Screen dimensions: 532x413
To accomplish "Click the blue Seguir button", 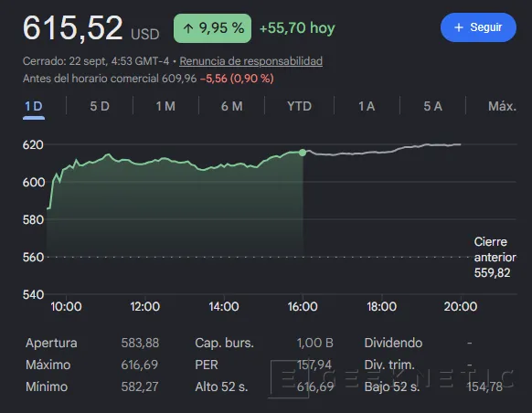I will tap(478, 27).
